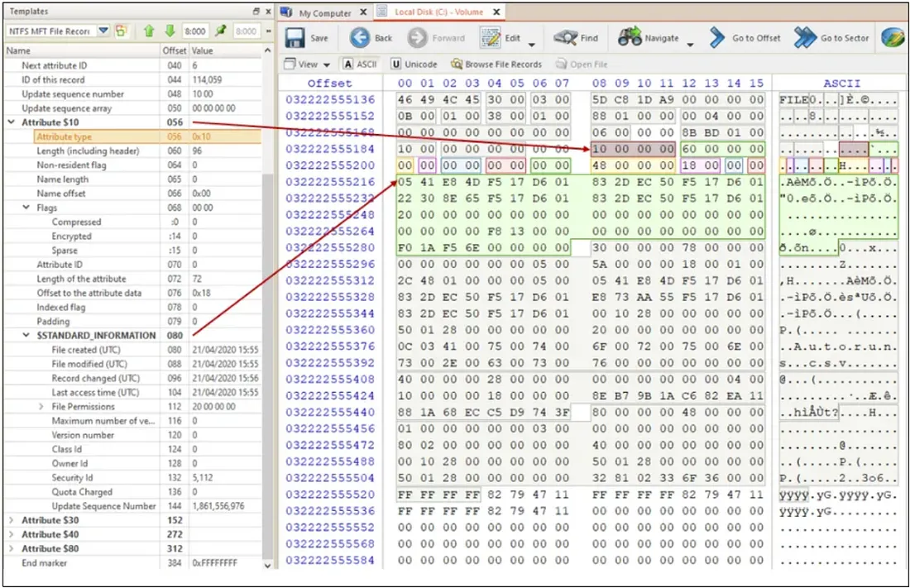The image size is (910, 588).
Task: Expand the Attribute $30 node
Action: coord(11,520)
